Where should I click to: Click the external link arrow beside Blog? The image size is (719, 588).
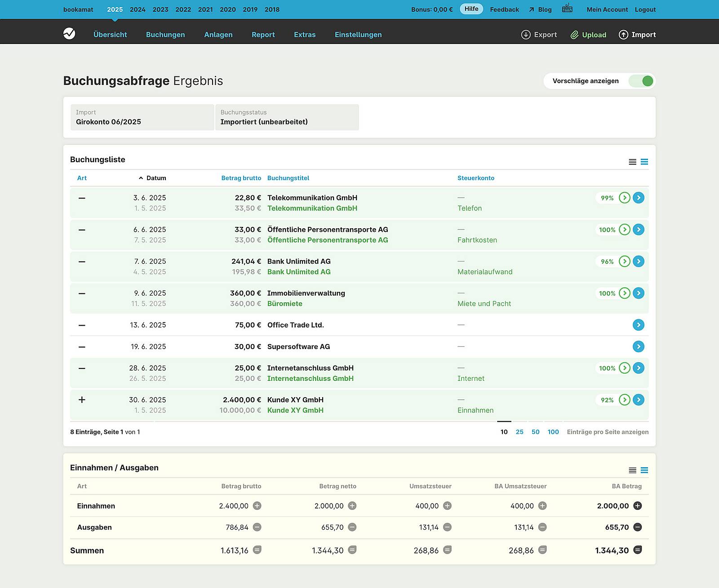tap(532, 9)
